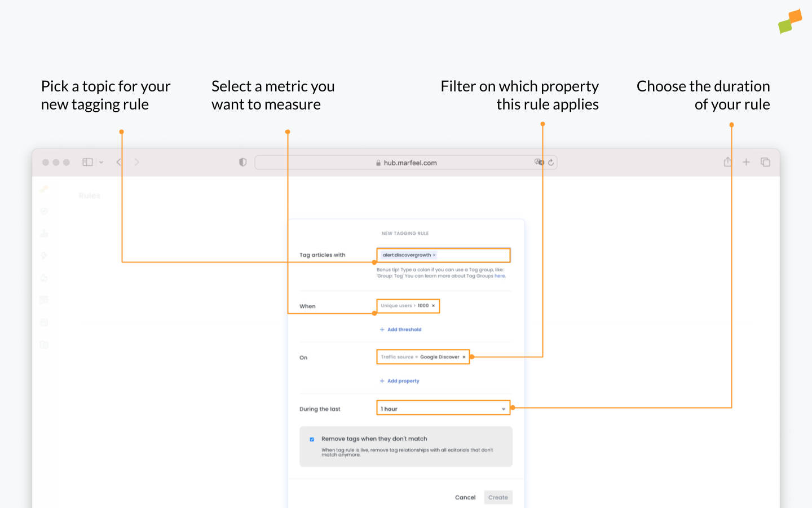Click the Safari share icon
This screenshot has width=812, height=508.
(x=727, y=162)
